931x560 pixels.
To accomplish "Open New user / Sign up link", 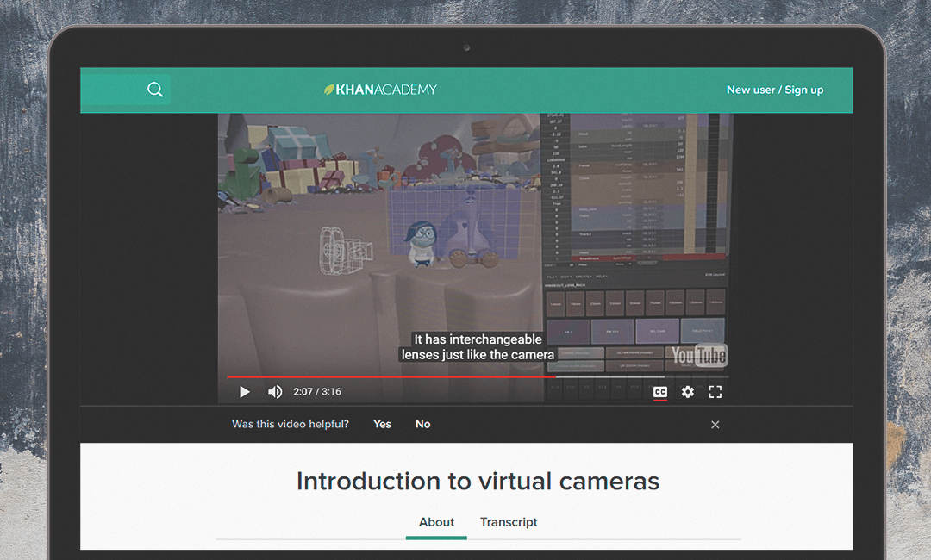I will pyautogui.click(x=775, y=90).
